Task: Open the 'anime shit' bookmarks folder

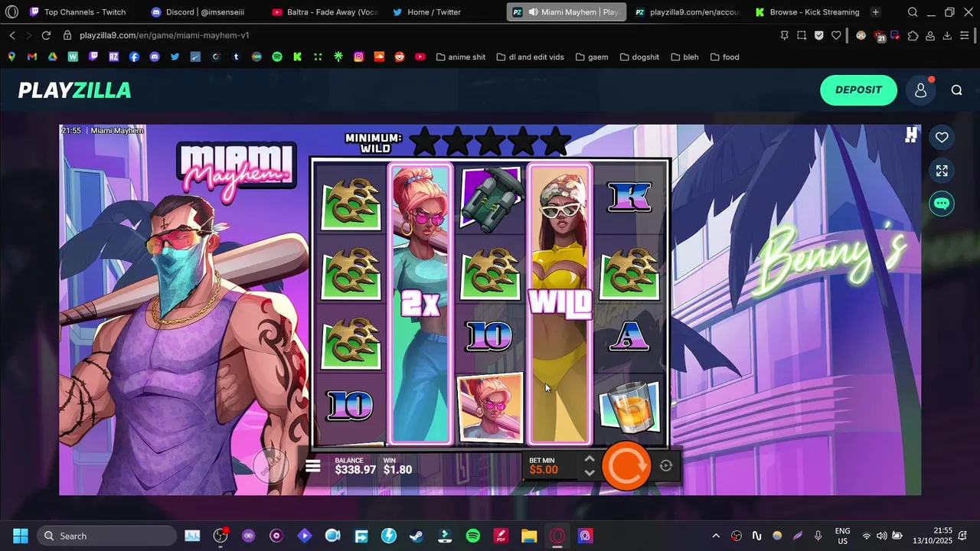Action: click(460, 57)
